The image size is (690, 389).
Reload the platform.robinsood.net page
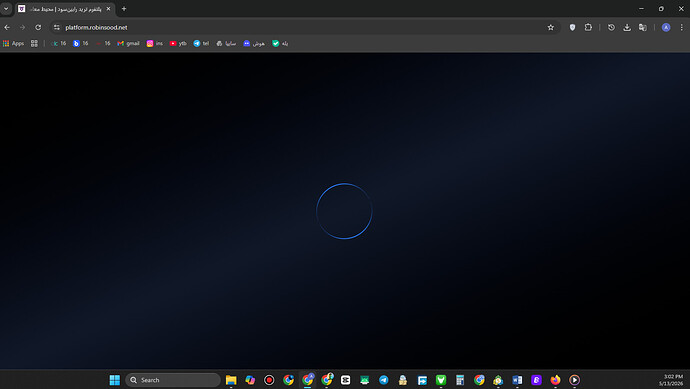click(38, 27)
